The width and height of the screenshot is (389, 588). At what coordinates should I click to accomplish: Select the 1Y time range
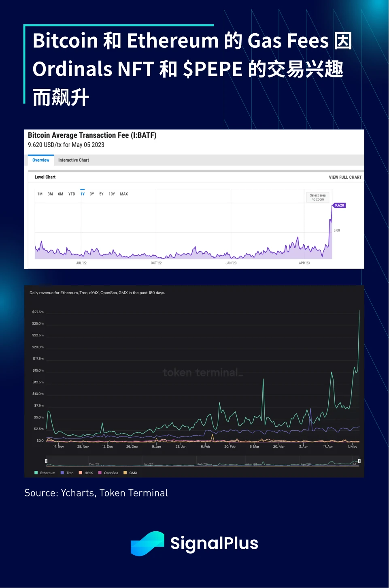point(83,194)
